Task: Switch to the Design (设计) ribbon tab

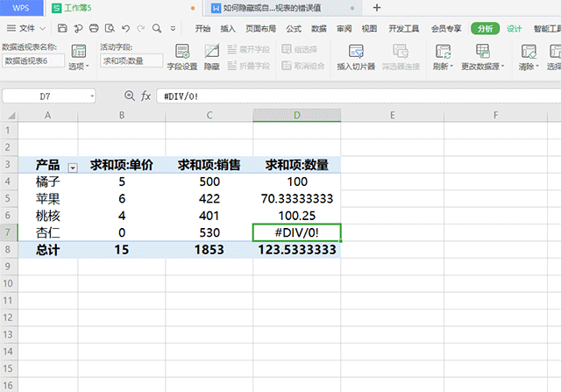Action: pyautogui.click(x=515, y=28)
